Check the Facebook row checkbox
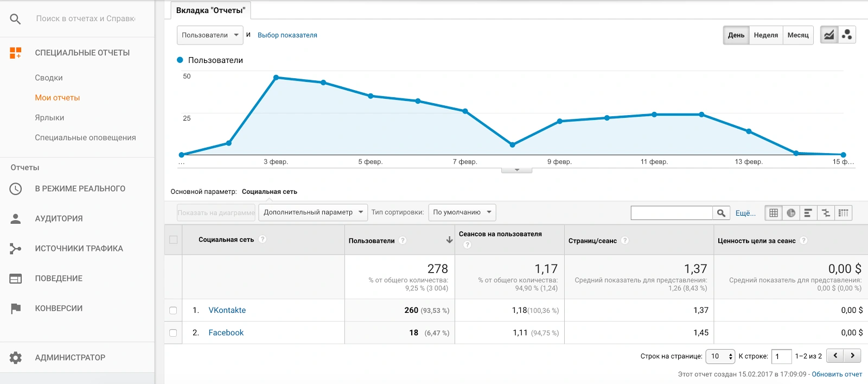 pos(173,333)
